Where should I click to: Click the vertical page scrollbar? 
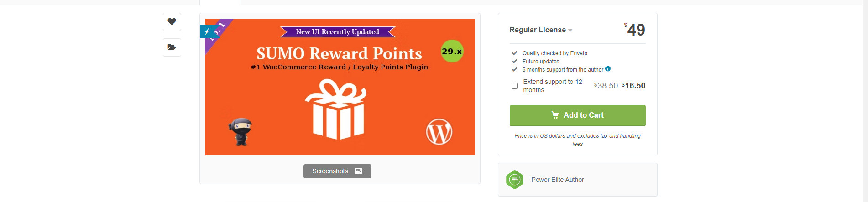[865, 100]
